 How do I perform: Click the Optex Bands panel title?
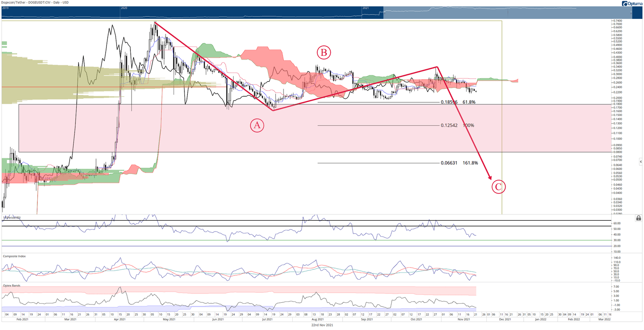click(x=11, y=286)
